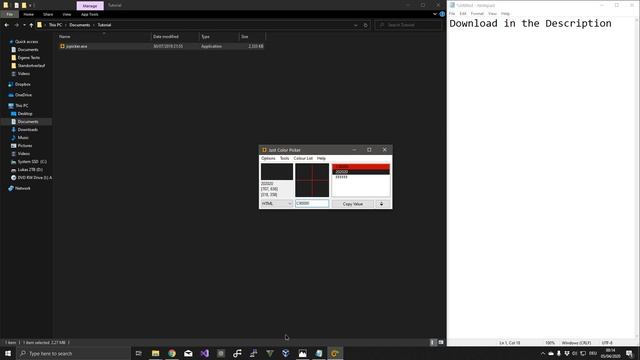Open Downloads under This PC

click(27, 129)
